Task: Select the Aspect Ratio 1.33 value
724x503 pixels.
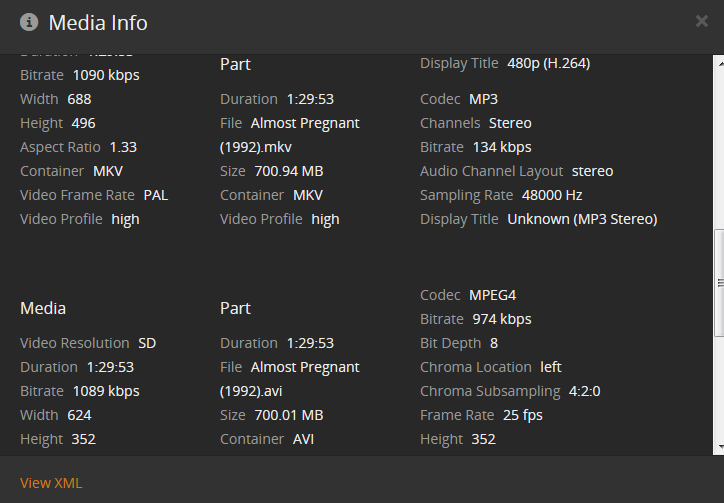Action: [123, 147]
